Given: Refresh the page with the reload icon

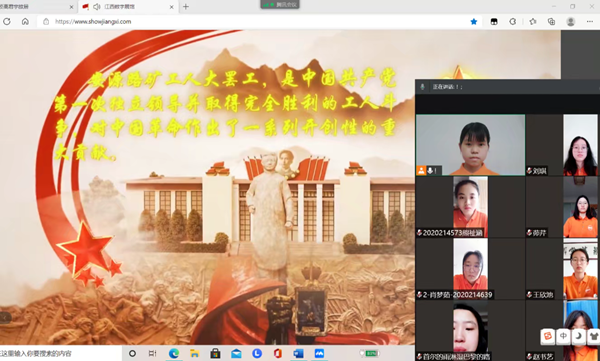Looking at the screenshot, I should tap(7, 22).
